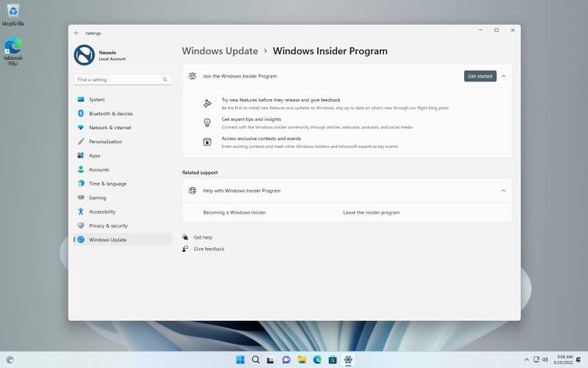
Task: Open the Start menu from the taskbar
Action: (241, 359)
